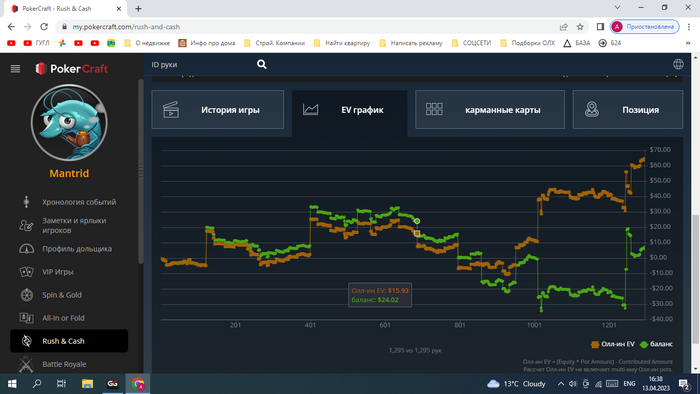This screenshot has height=394, width=700.
Task: Toggle баланс legend series
Action: coord(656,344)
